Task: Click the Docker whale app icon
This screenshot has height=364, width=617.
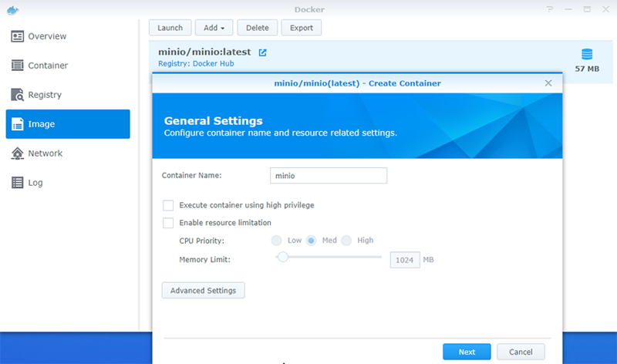Action: click(x=12, y=10)
